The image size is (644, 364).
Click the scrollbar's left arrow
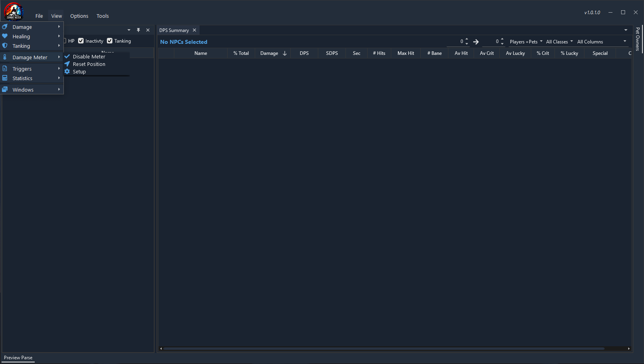(x=161, y=349)
